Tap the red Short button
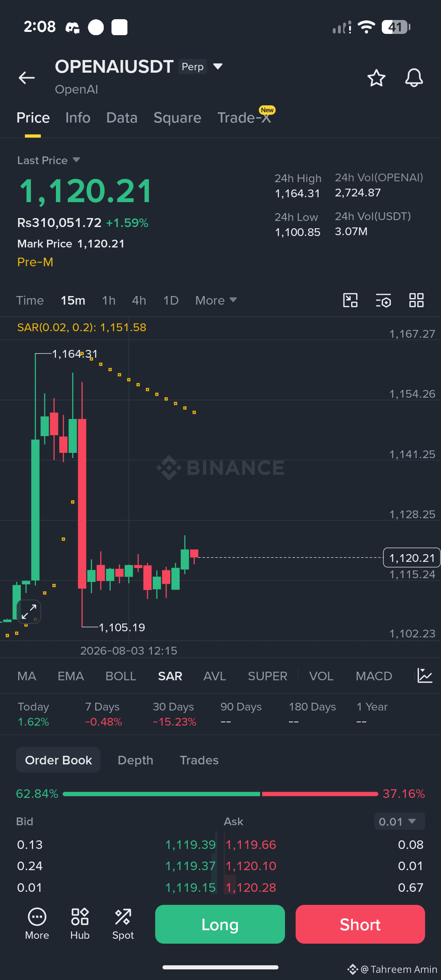The image size is (441, 980). (x=360, y=924)
